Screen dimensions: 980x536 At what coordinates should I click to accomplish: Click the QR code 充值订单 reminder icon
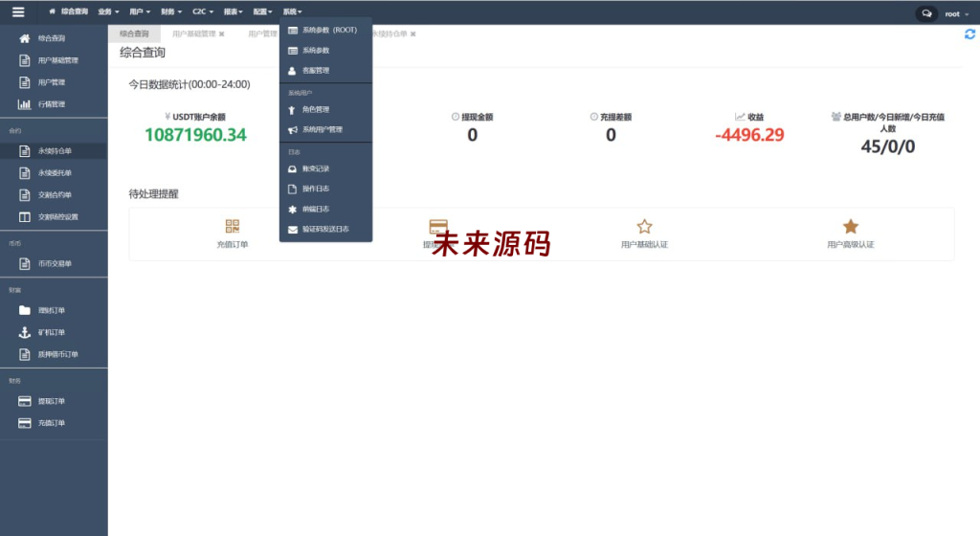pos(233,226)
